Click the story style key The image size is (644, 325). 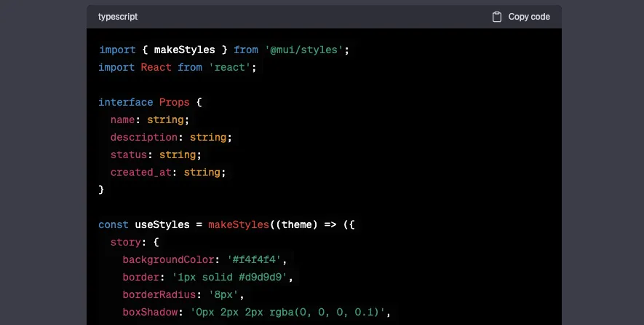point(126,242)
